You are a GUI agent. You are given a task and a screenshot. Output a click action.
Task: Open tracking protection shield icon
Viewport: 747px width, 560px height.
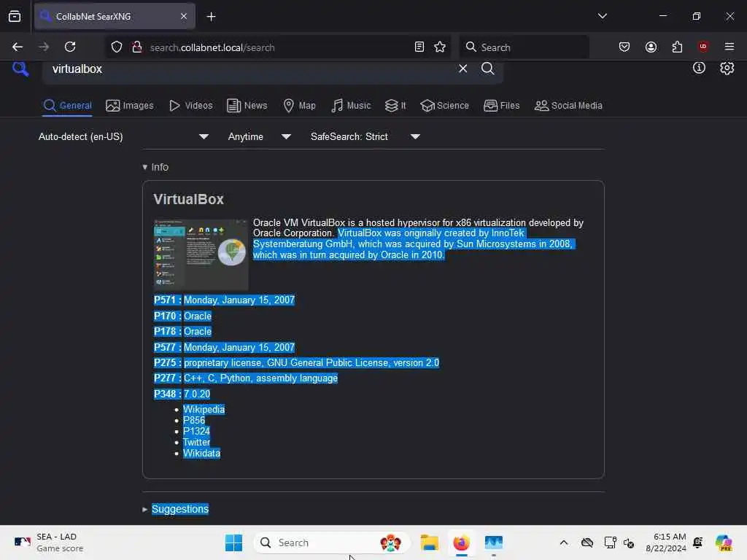tap(116, 47)
